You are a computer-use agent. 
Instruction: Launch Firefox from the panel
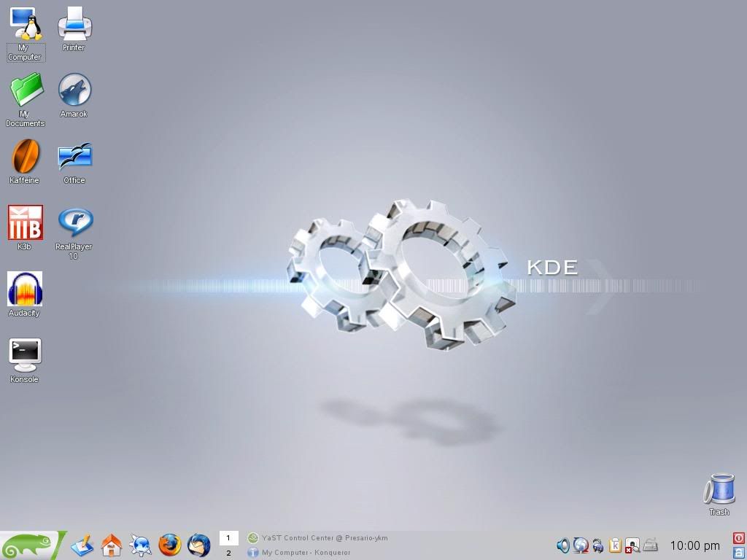169,545
